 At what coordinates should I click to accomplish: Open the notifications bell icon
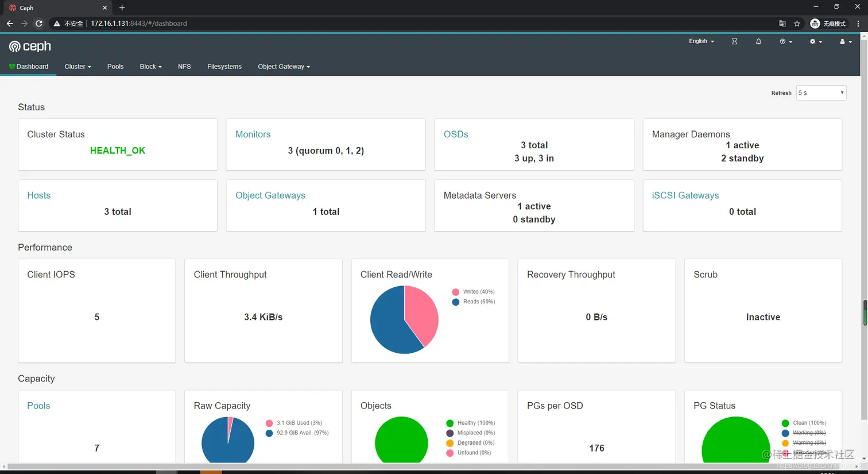pos(758,41)
